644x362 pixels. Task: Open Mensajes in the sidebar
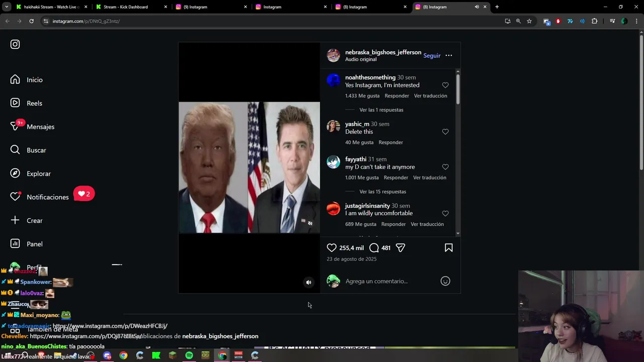(33, 127)
